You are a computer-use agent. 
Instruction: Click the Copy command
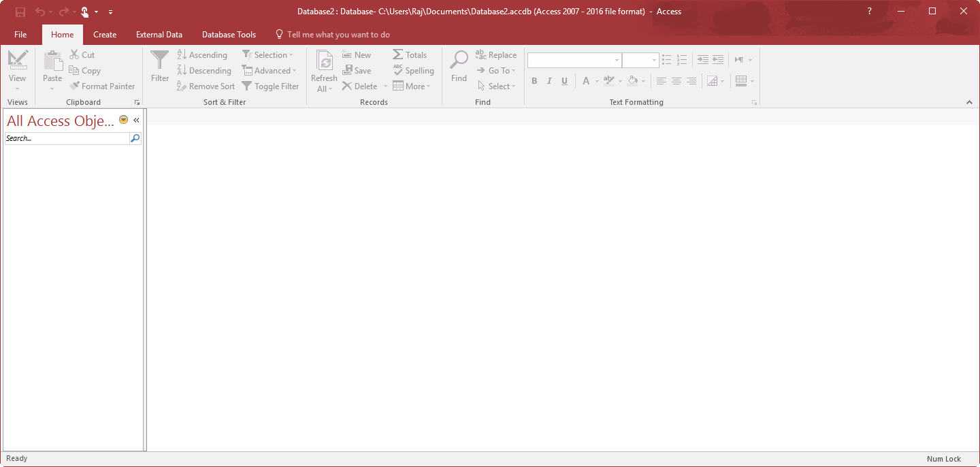pyautogui.click(x=85, y=71)
